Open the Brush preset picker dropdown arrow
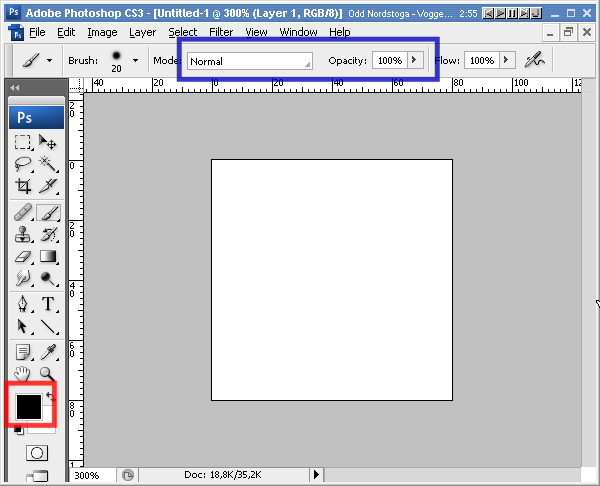Image resolution: width=600 pixels, height=486 pixels. pos(135,60)
